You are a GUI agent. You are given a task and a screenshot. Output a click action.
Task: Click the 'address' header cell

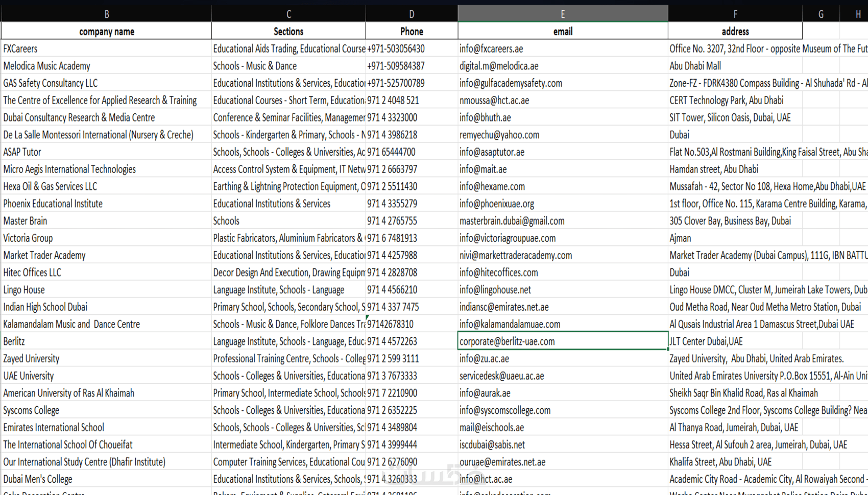pos(735,31)
